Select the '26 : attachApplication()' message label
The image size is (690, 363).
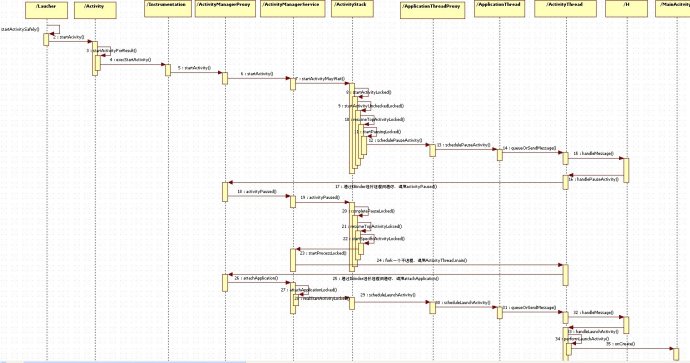(x=256, y=278)
